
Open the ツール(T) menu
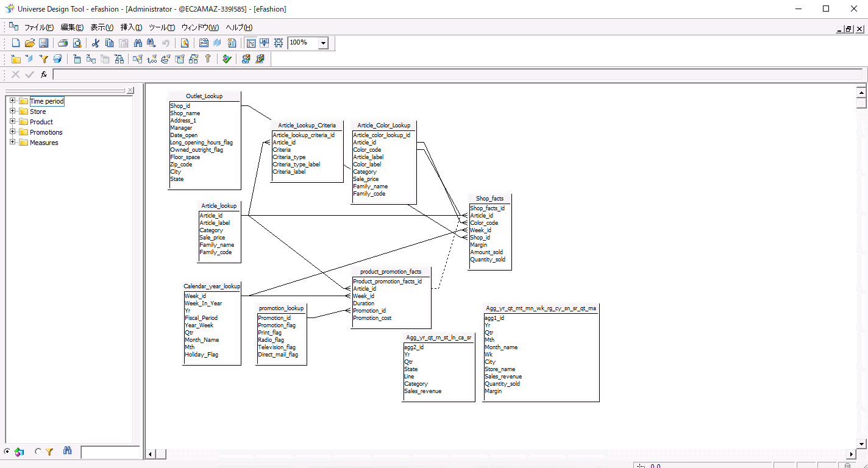coord(162,27)
